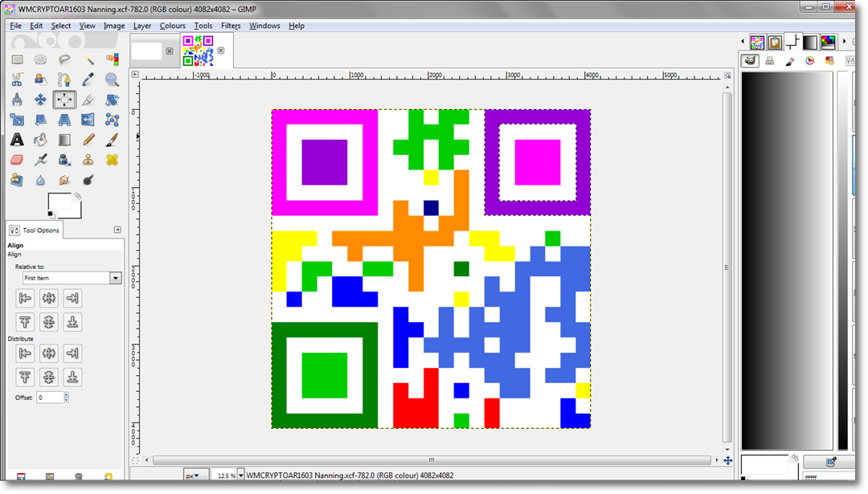Select the Foreground Select tool
The width and height of the screenshot is (868, 494).
[40, 80]
